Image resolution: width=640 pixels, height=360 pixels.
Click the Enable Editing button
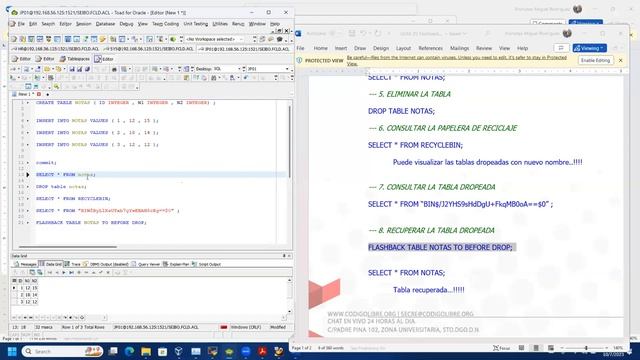tap(595, 60)
